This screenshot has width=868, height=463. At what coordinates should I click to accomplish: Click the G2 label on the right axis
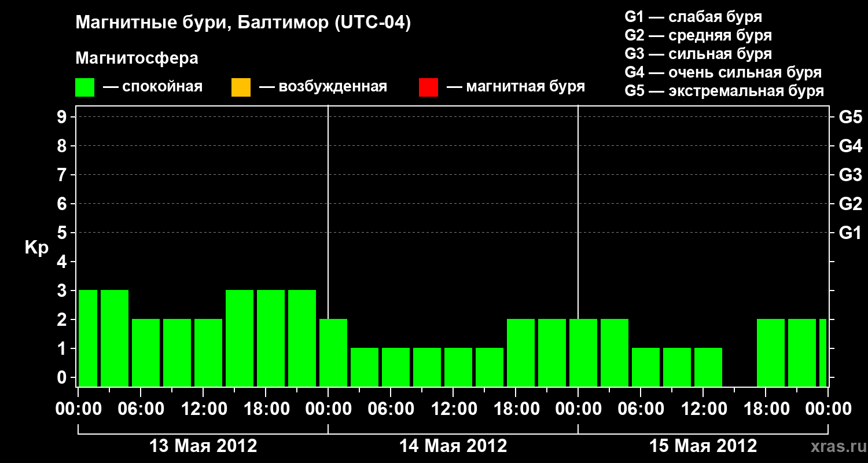coord(851,204)
